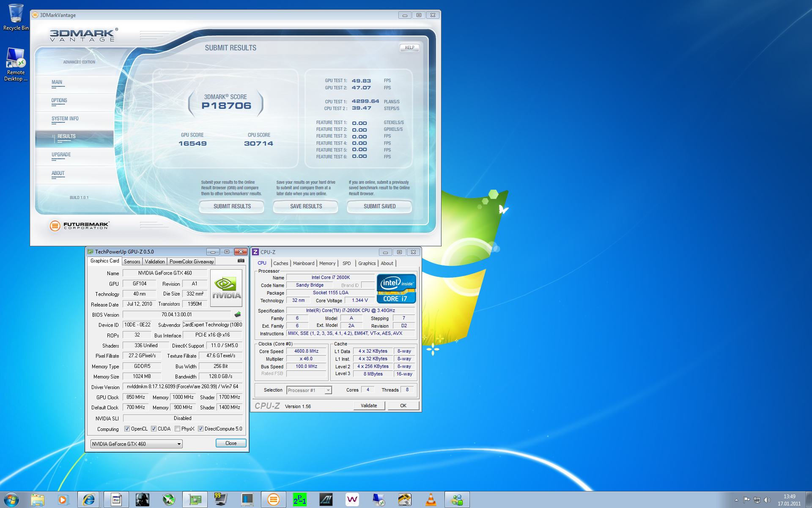Click the Close button in GPU-Z
The height and width of the screenshot is (508, 812).
tap(231, 443)
